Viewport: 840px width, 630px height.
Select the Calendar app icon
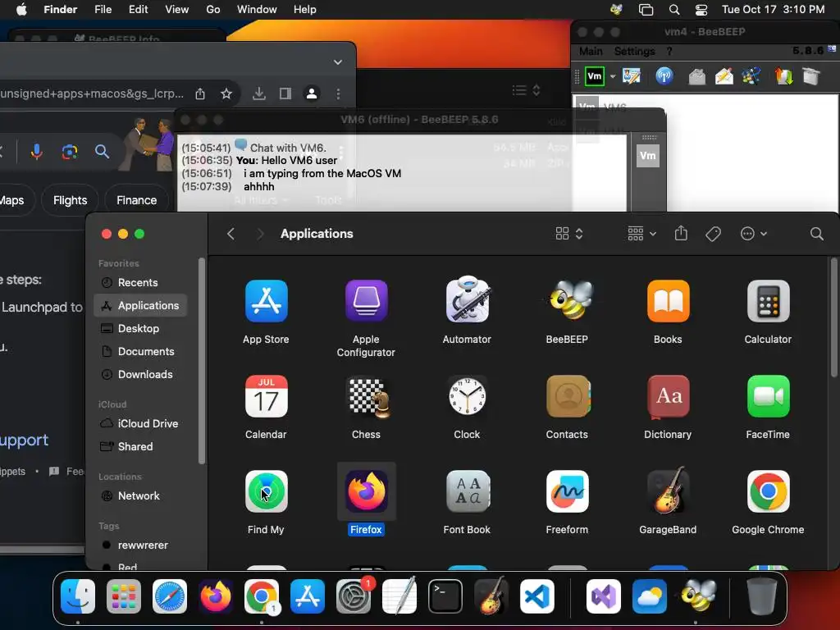point(267,396)
